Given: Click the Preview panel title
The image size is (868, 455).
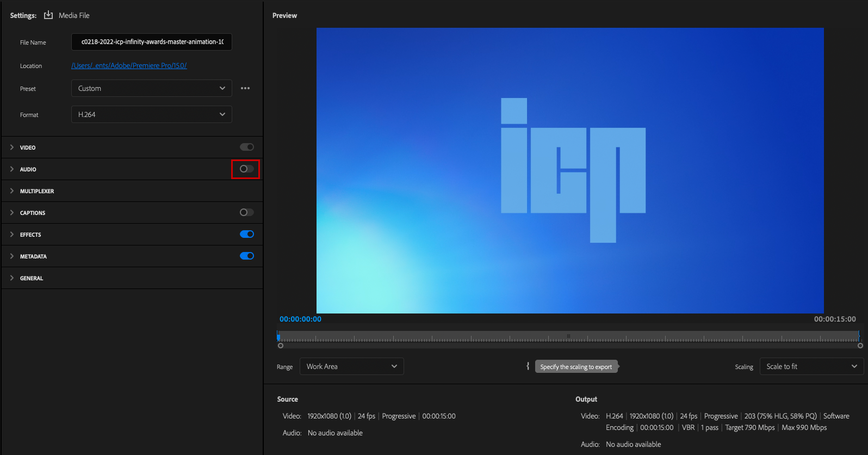Looking at the screenshot, I should coord(284,15).
